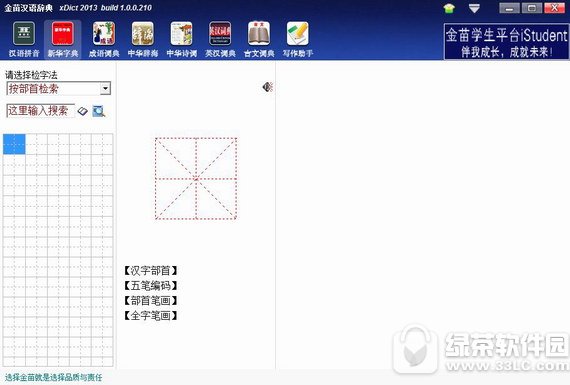The width and height of the screenshot is (570, 385).
Task: Open the 中华诗词 poetry icon
Action: [x=181, y=39]
